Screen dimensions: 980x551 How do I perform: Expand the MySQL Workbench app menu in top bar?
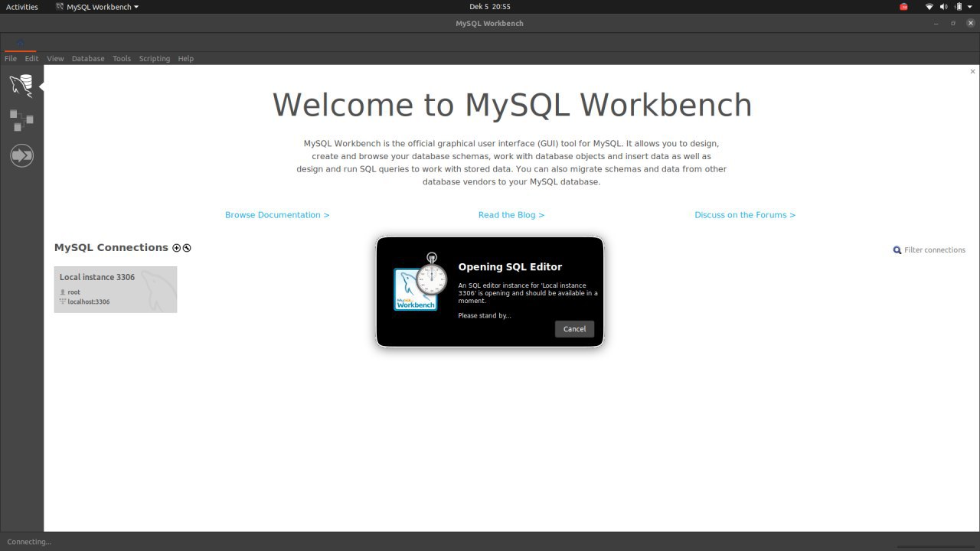pos(97,7)
